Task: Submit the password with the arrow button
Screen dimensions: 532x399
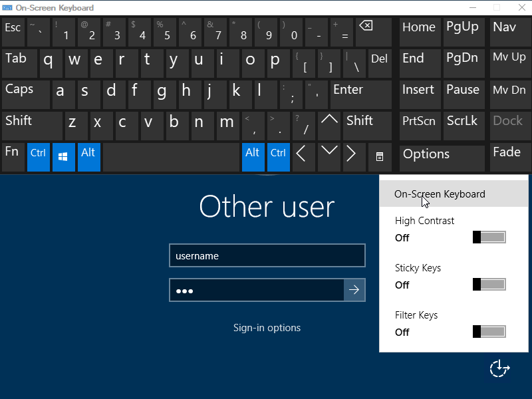Action: click(x=354, y=290)
